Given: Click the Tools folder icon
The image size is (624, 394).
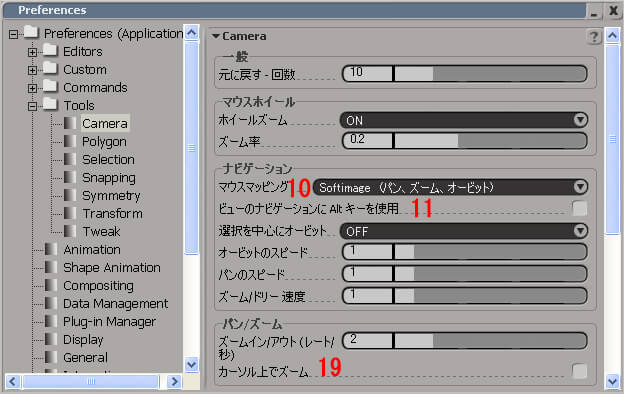Looking at the screenshot, I should coord(50,104).
